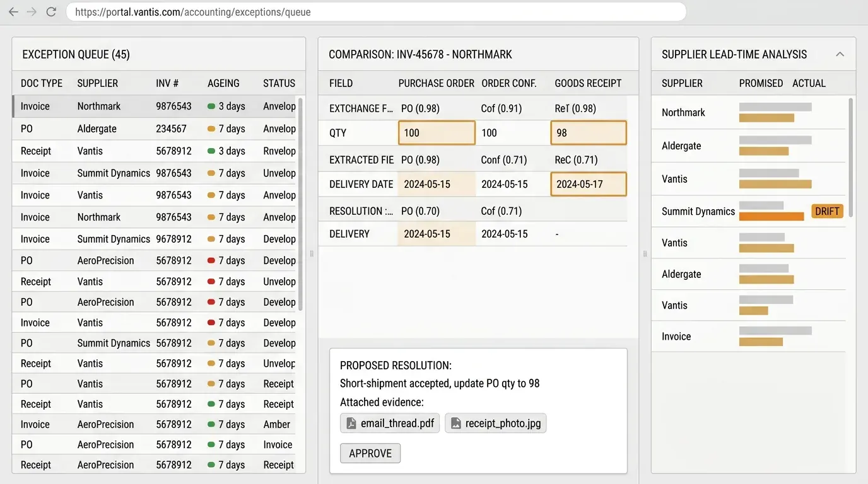The width and height of the screenshot is (868, 484).
Task: Click the Cof (0.91) confidence value
Action: (501, 108)
